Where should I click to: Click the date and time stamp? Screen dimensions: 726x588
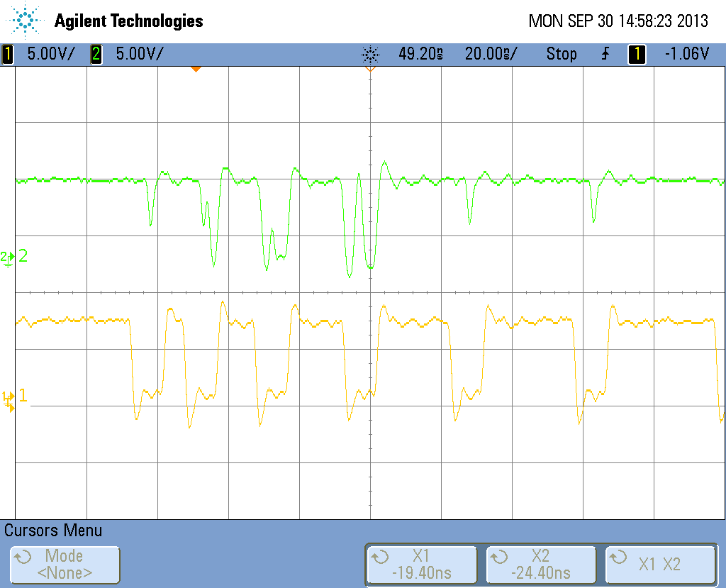tap(618, 21)
